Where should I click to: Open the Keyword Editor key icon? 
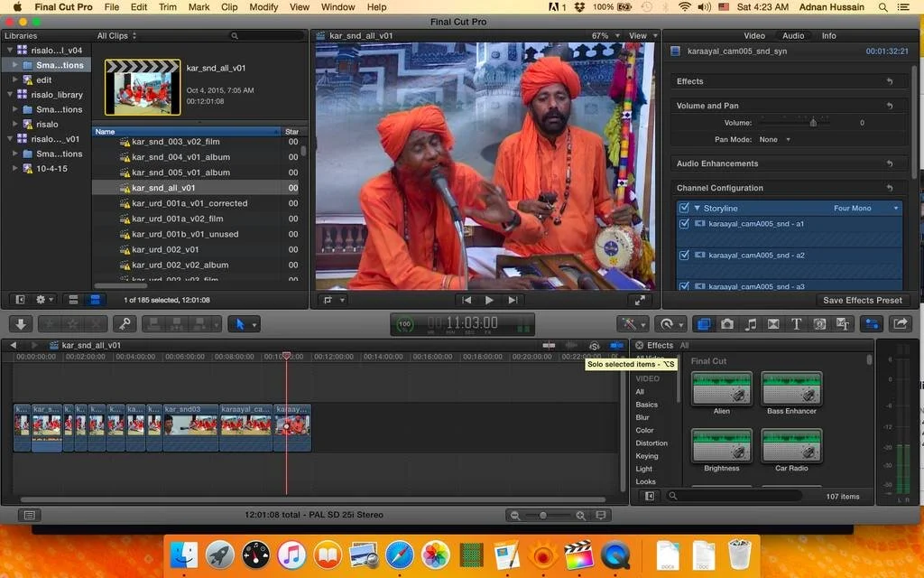click(x=124, y=324)
